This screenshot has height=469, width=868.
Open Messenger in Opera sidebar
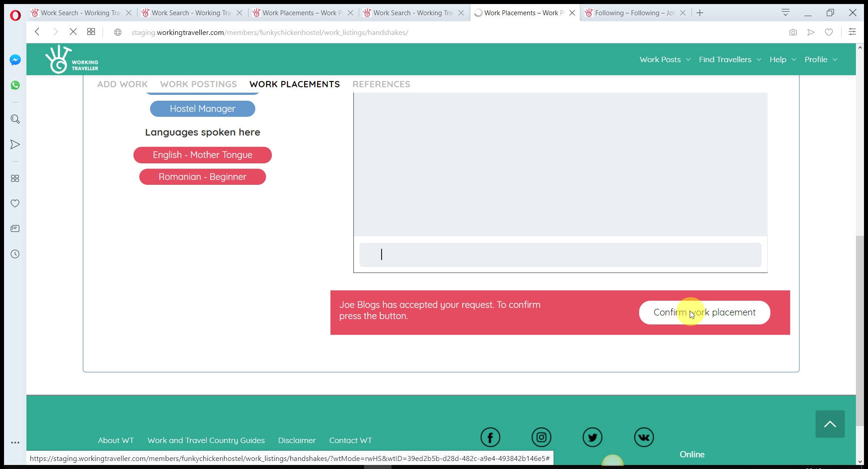[x=15, y=60]
